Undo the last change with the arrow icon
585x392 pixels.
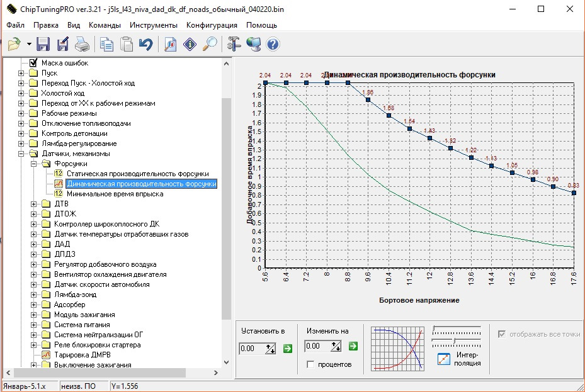(x=146, y=44)
